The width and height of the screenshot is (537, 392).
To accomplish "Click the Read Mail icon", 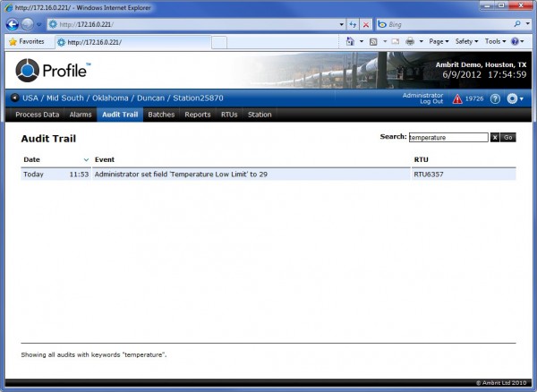I will [396, 42].
